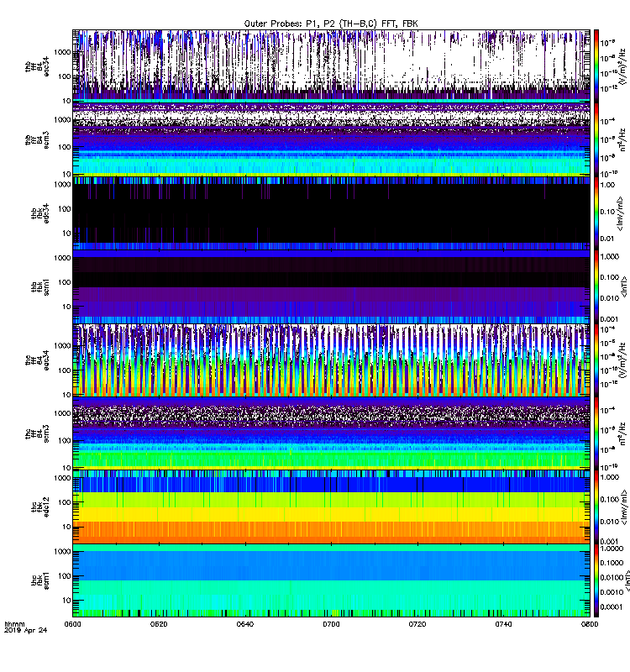Click the 0.0001 colorbar value of thc fbk scm1
The image size is (630, 672).
pos(612,606)
